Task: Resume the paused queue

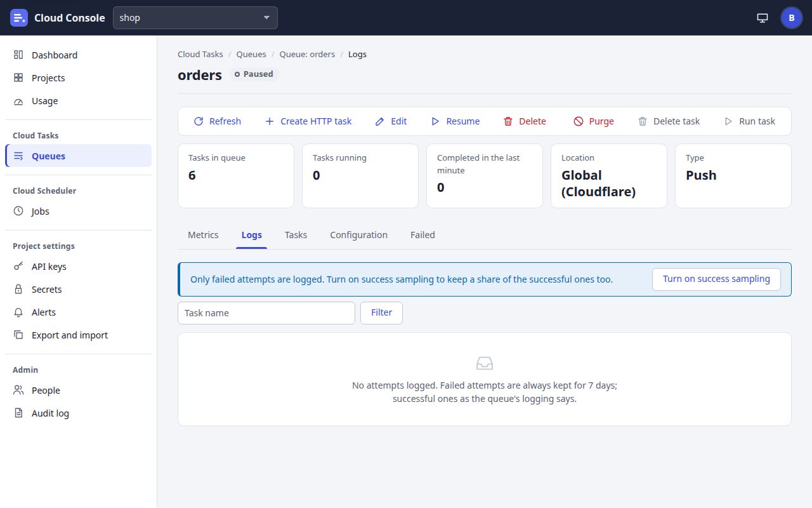Action: tap(455, 121)
